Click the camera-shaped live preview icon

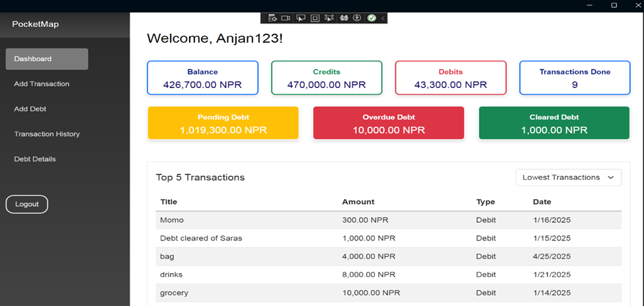286,18
